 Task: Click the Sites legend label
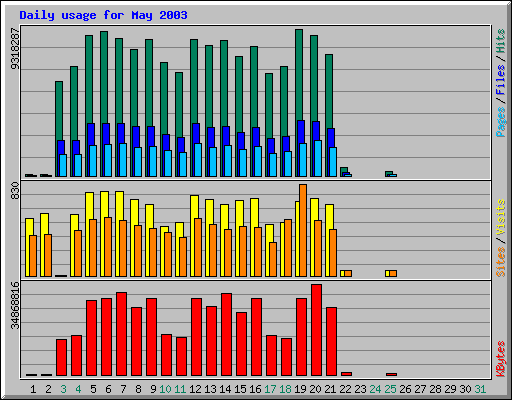[501, 262]
